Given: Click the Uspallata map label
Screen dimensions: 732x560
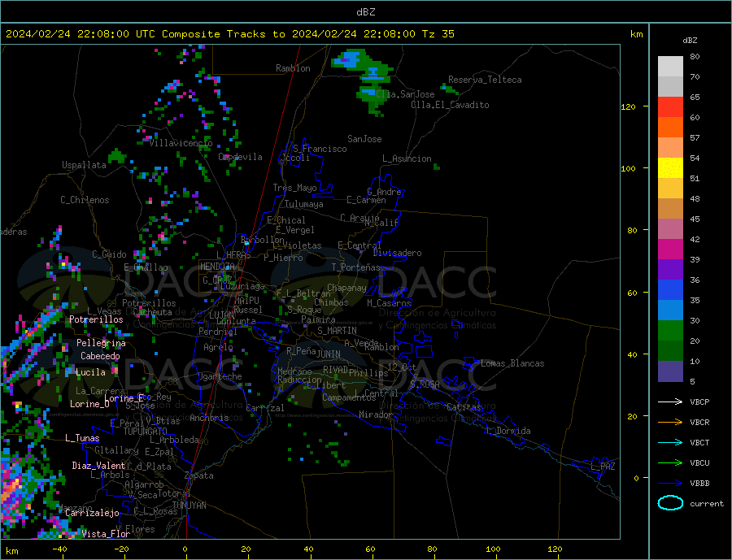Looking at the screenshot, I should [x=84, y=165].
